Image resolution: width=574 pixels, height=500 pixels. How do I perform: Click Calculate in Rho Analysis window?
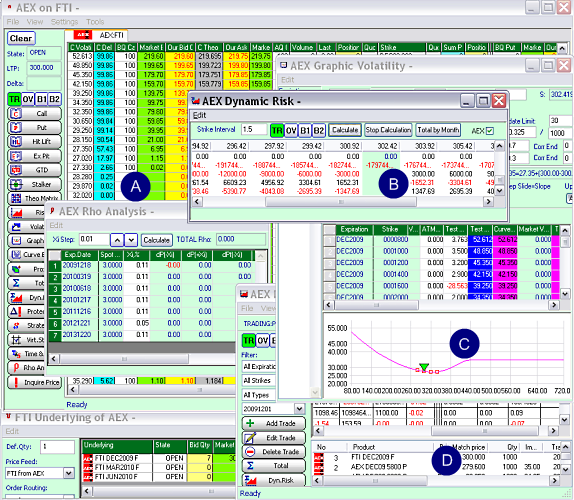[x=156, y=240]
